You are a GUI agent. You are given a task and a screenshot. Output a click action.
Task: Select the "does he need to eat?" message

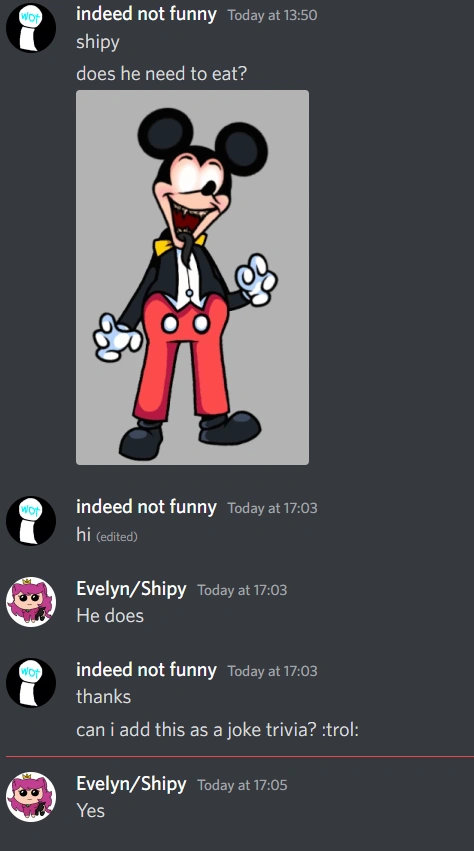[x=161, y=73]
